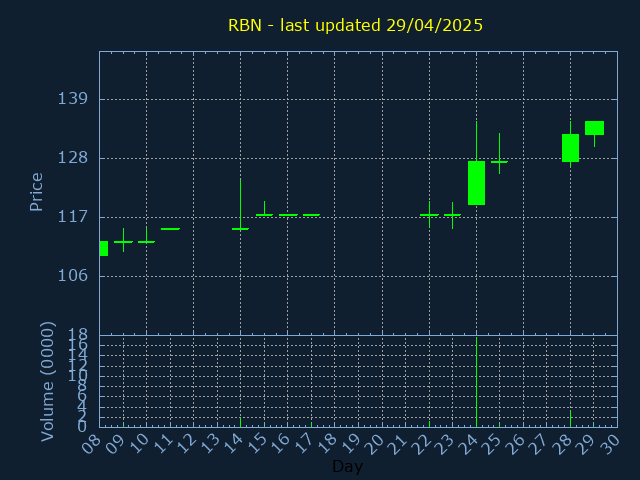The image size is (640, 480).
Task: Select day 10 tick label
Action: 138,444
